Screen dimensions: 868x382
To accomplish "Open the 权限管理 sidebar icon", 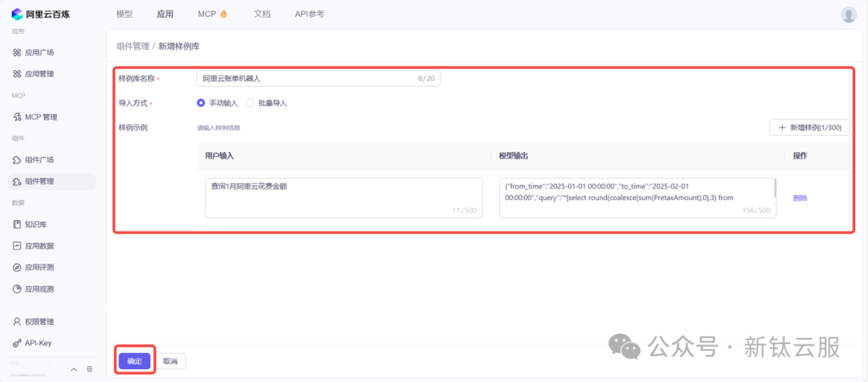I will pyautogui.click(x=17, y=322).
